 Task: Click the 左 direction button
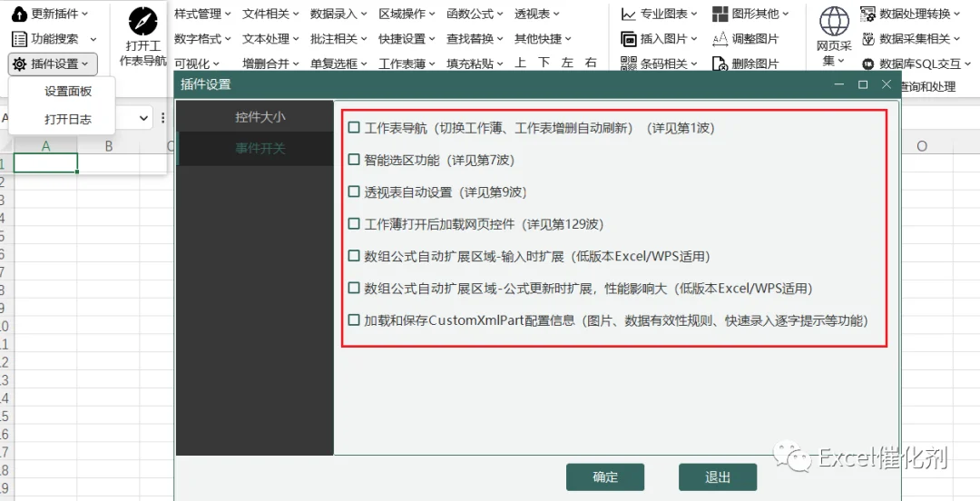(x=567, y=64)
